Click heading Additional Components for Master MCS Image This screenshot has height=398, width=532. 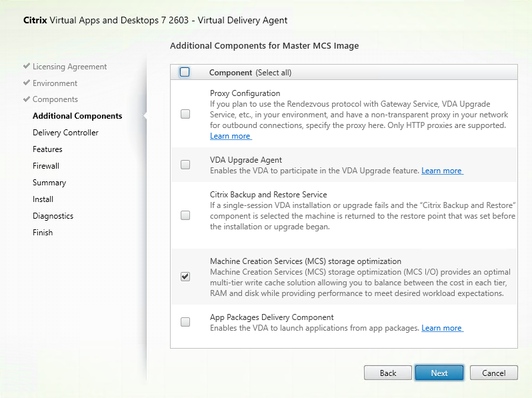(264, 46)
